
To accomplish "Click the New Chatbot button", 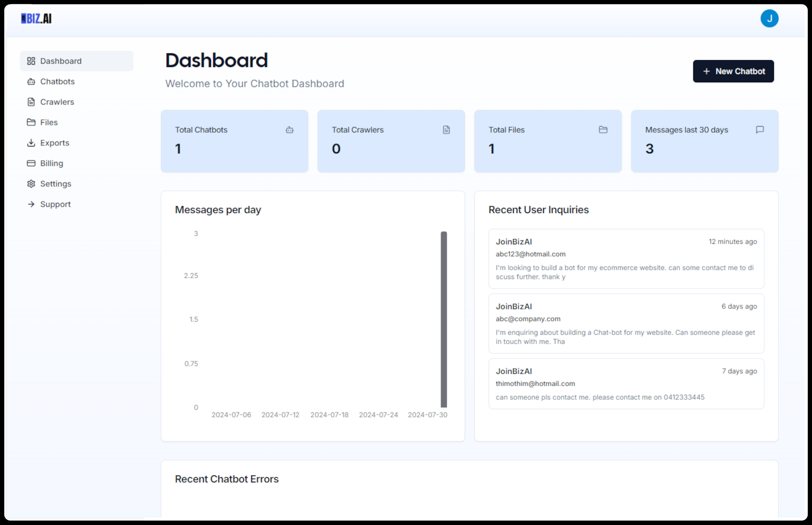I will pyautogui.click(x=733, y=71).
